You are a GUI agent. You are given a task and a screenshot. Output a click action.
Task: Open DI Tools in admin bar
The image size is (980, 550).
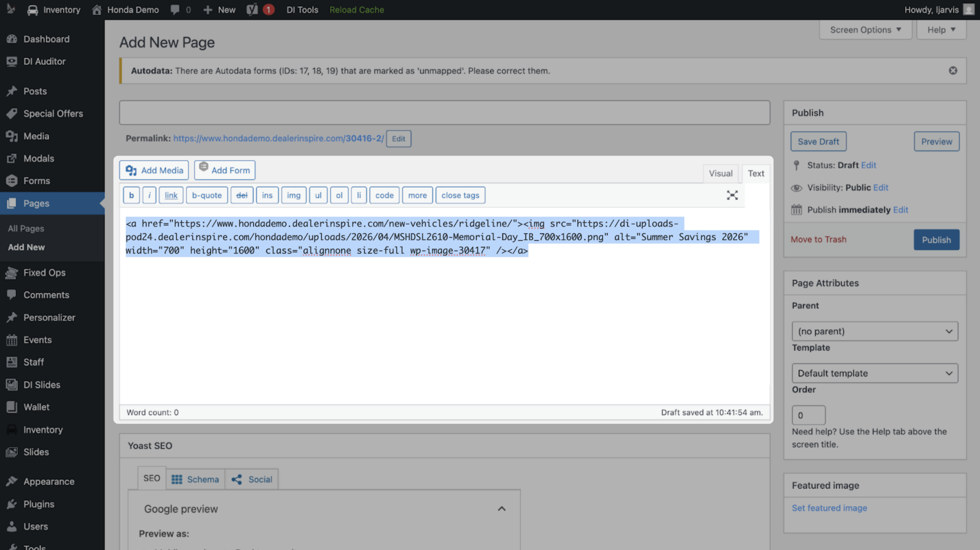(302, 10)
